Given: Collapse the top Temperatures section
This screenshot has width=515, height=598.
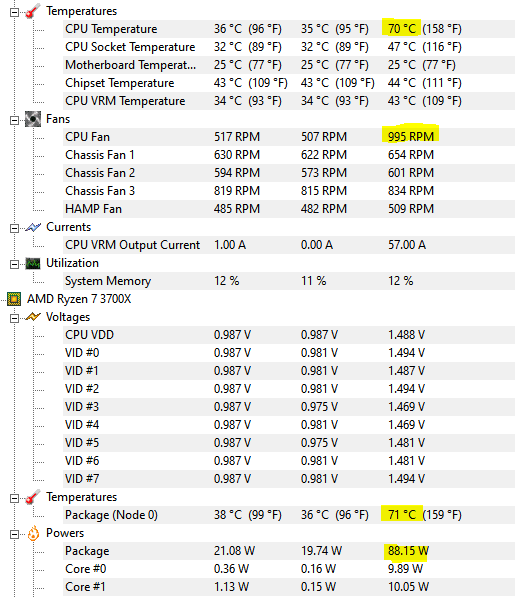Looking at the screenshot, I should pos(14,13).
